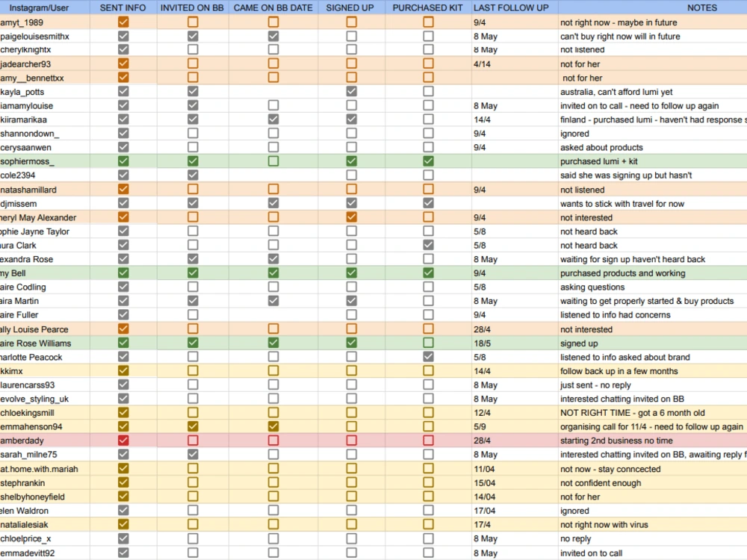Click the 'not right now with virus' note
The height and width of the screenshot is (560, 747).
[x=604, y=525]
